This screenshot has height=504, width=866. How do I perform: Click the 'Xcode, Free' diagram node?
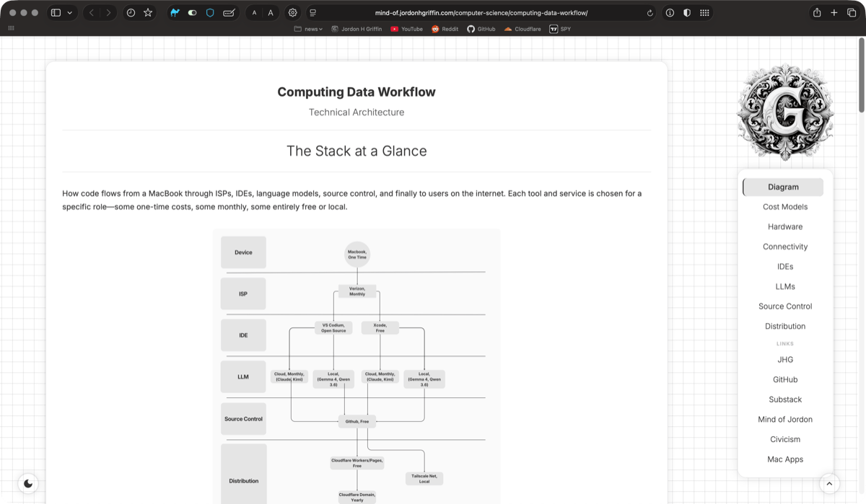coord(380,328)
